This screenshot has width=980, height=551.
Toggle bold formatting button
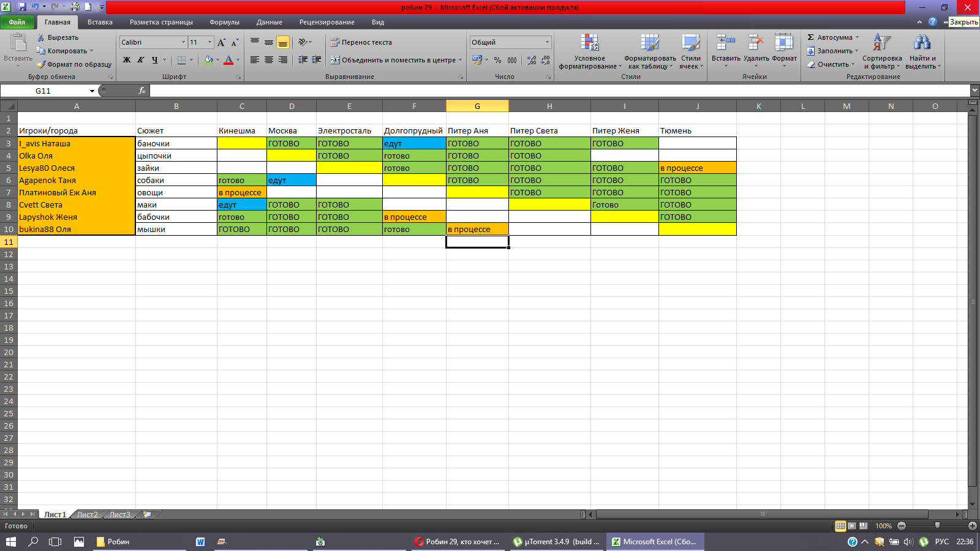coord(127,60)
